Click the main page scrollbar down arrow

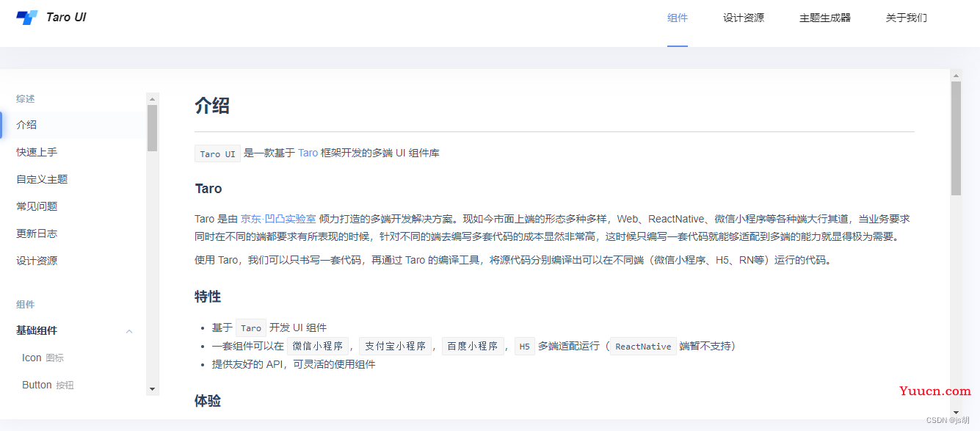pyautogui.click(x=956, y=413)
